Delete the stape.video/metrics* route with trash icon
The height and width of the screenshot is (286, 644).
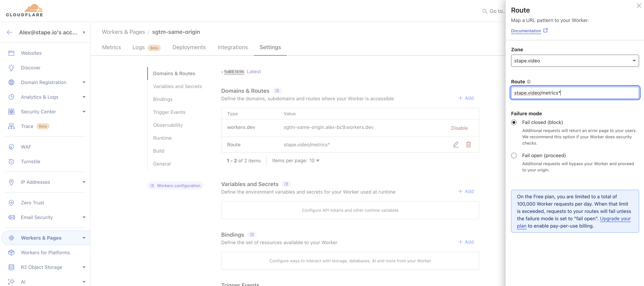click(x=469, y=145)
